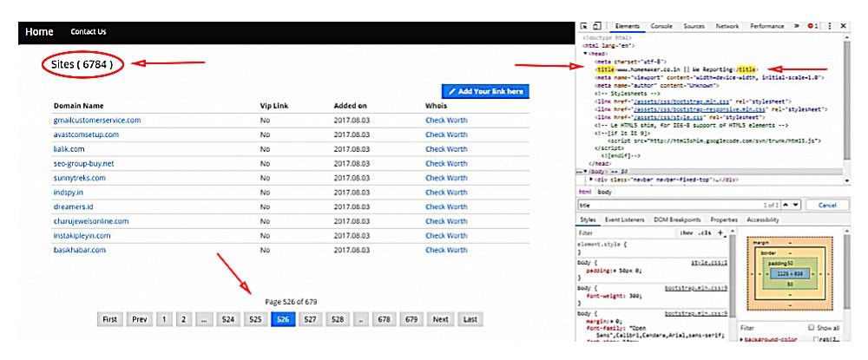Open the DevTools three-dot customize menu
868x360 pixels.
pos(830,26)
